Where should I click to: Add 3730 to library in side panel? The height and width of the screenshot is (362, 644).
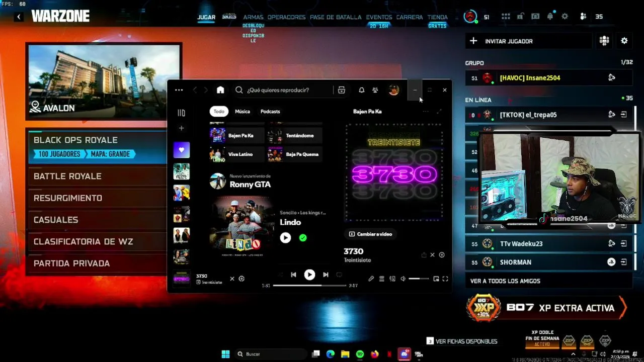(442, 255)
